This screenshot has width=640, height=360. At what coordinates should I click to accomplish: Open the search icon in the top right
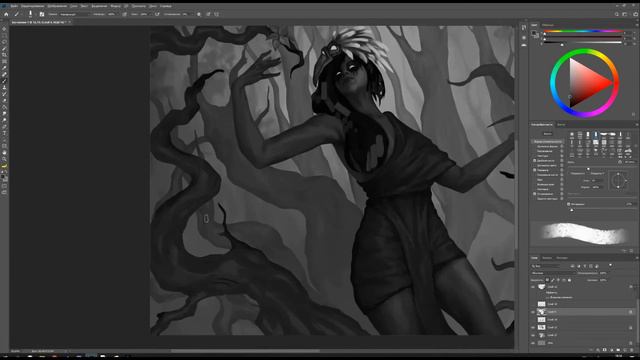click(x=617, y=14)
